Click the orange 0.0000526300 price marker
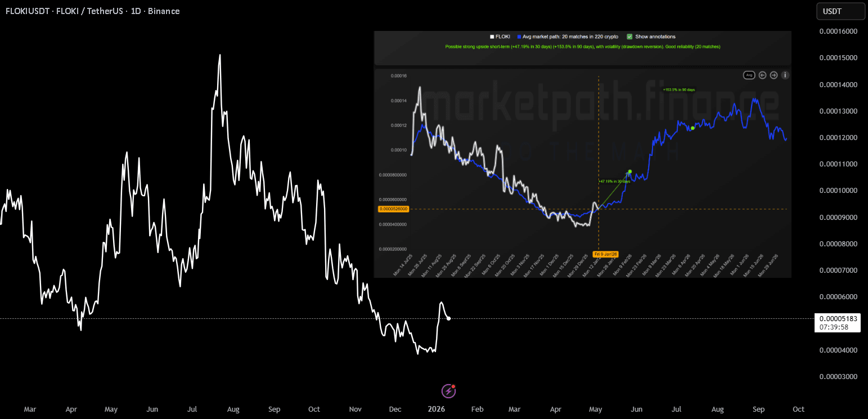The height and width of the screenshot is (419, 868). tap(393, 209)
